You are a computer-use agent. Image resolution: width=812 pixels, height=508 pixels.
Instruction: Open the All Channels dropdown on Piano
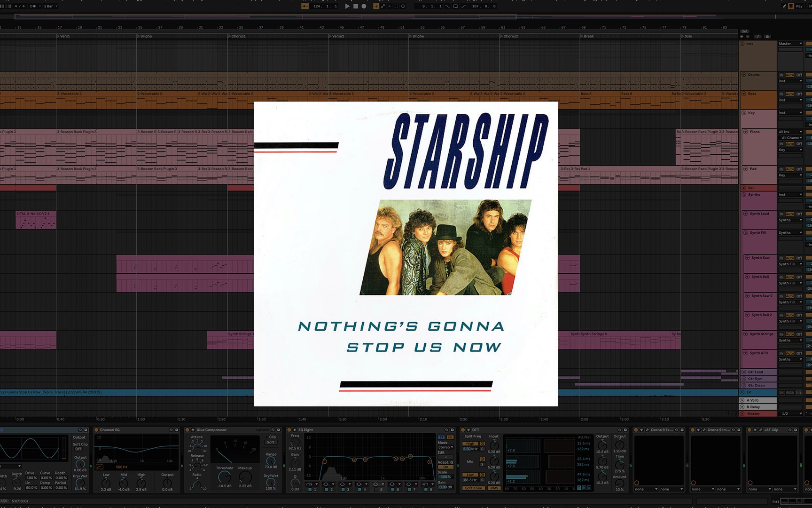792,138
